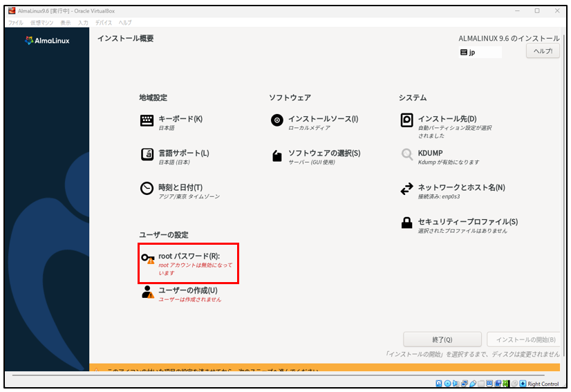The image size is (571, 392).
Task: Click the language support icon
Action: [147, 156]
